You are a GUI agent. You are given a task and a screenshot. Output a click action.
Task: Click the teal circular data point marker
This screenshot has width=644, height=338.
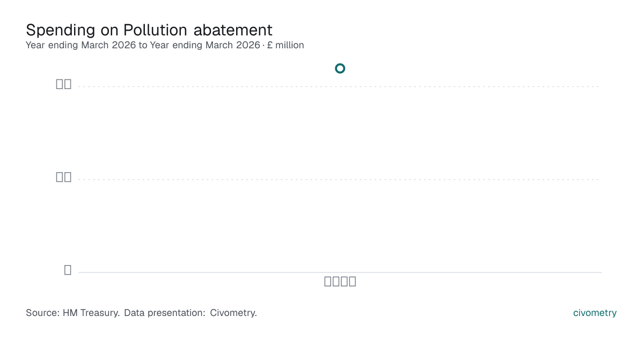pyautogui.click(x=340, y=68)
